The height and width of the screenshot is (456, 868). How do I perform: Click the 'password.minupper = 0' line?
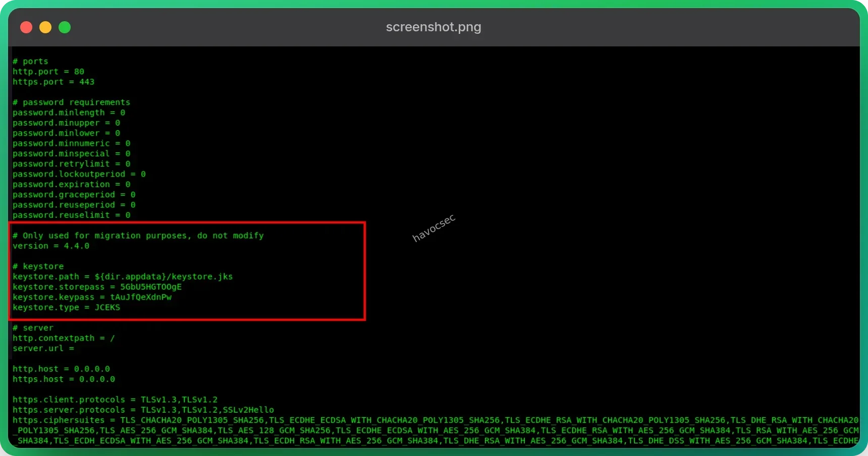66,123
